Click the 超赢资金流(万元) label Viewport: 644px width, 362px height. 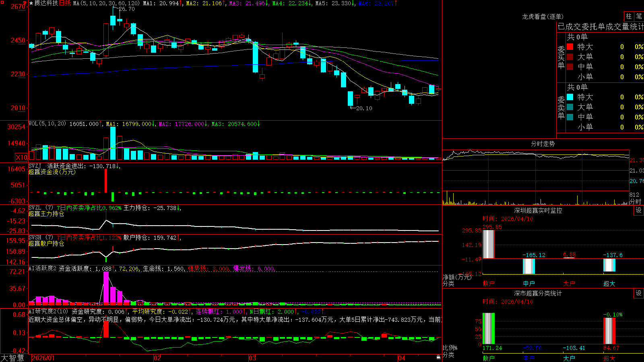tap(52, 172)
